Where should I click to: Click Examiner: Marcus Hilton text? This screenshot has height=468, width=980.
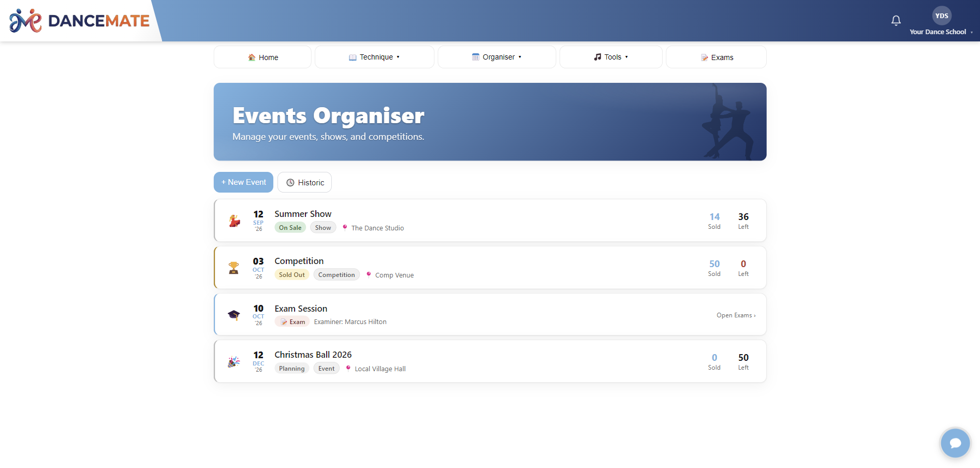[350, 322]
